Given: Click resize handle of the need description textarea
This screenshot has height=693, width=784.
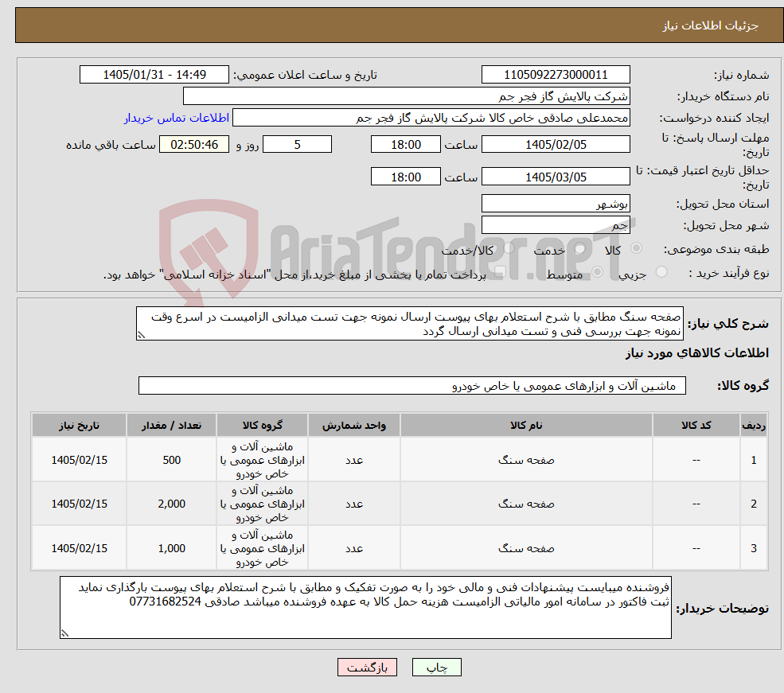Looking at the screenshot, I should [141, 335].
